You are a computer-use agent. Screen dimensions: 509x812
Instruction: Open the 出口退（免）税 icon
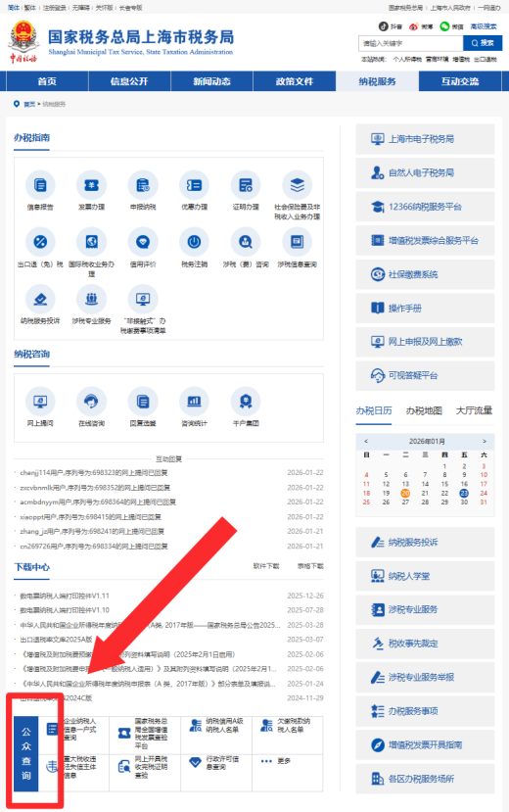point(40,242)
